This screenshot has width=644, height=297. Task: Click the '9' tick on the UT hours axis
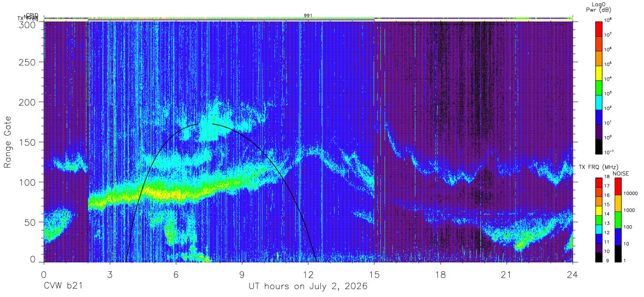coord(242,274)
